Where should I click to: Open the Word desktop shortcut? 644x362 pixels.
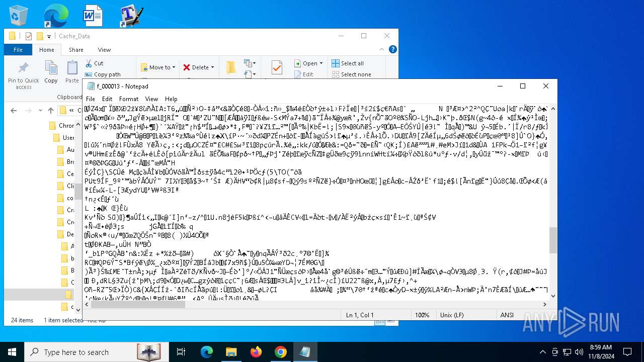point(93,15)
